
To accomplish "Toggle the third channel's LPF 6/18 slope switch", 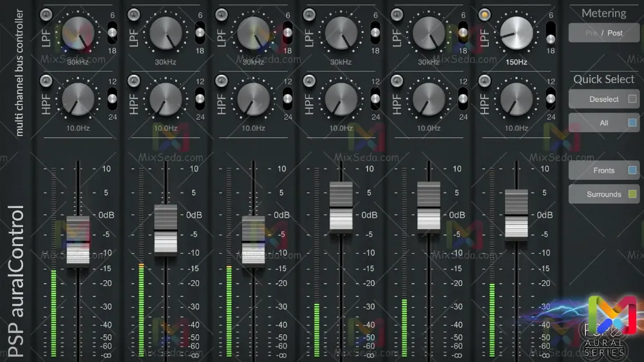I will (x=287, y=32).
